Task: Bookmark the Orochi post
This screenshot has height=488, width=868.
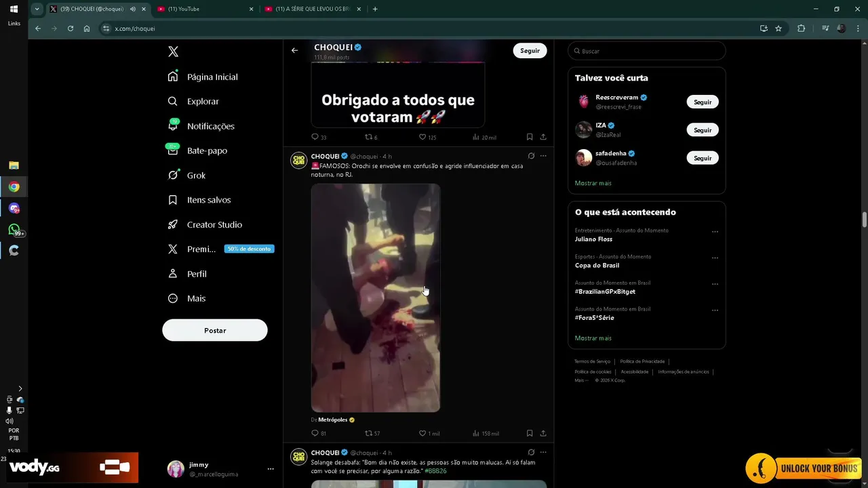Action: click(530, 433)
